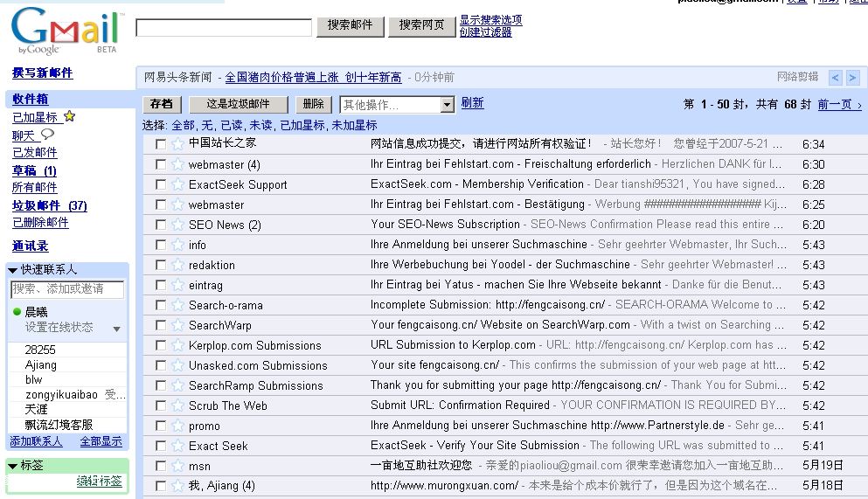Star the Exact Seek email
Screen dimensions: 868x499
[x=177, y=446]
